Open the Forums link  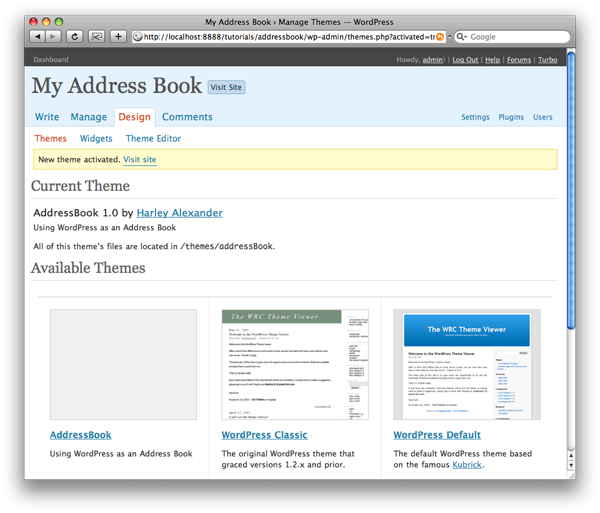pyautogui.click(x=519, y=60)
